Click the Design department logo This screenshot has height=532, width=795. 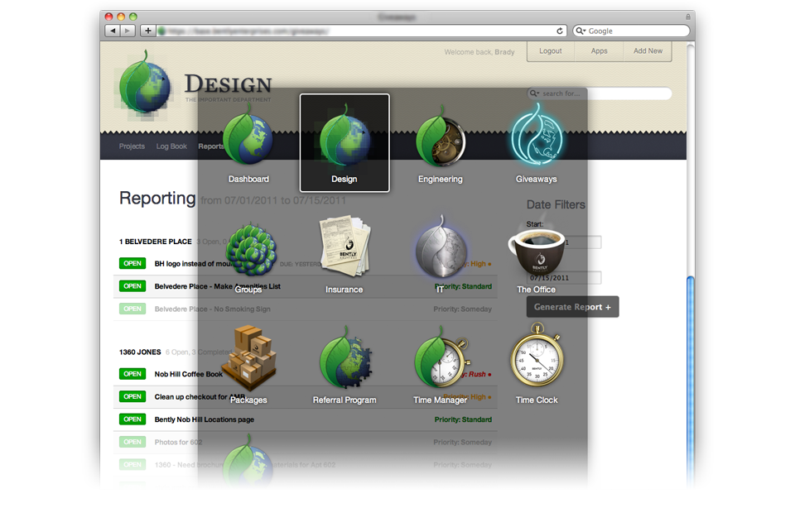tap(145, 84)
